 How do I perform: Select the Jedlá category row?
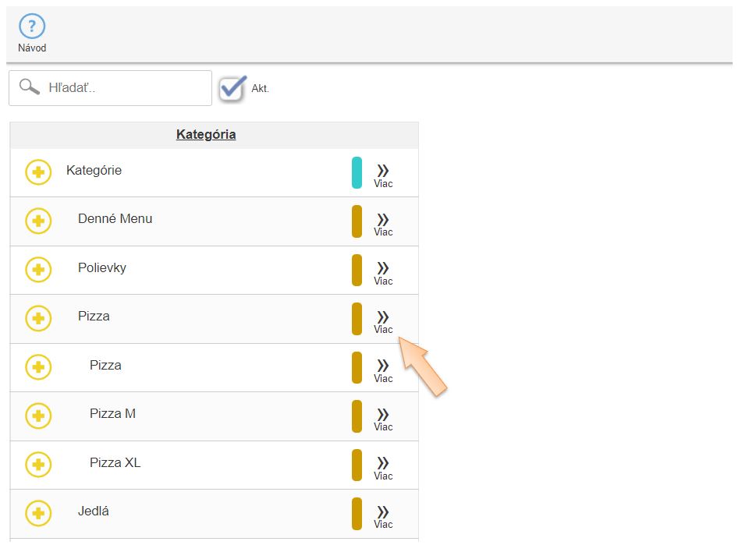click(x=214, y=514)
